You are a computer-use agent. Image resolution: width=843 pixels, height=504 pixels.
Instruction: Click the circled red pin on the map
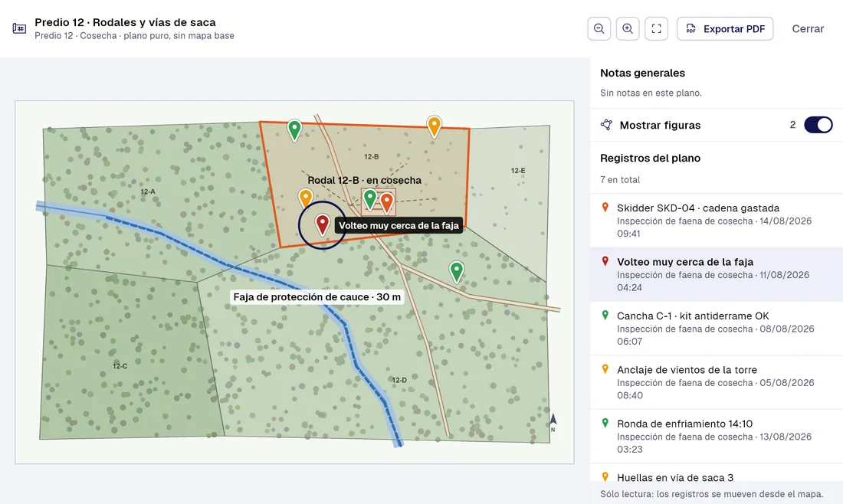point(322,224)
